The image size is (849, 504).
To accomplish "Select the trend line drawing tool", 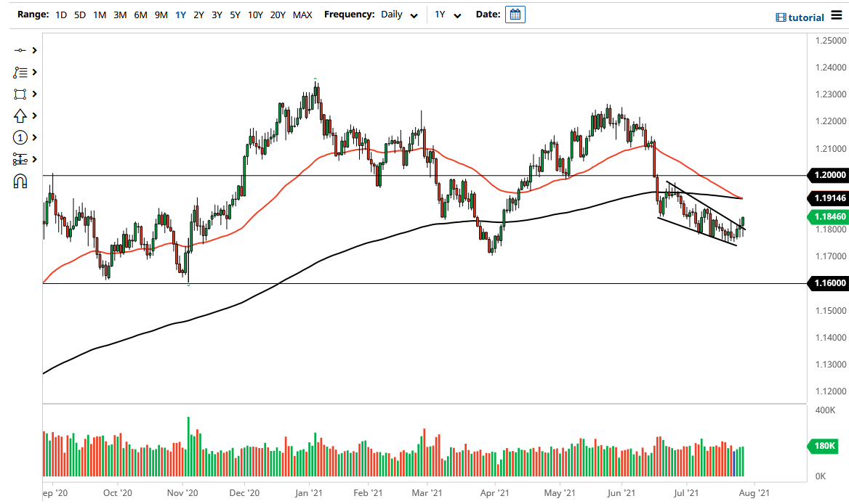I will (20, 50).
